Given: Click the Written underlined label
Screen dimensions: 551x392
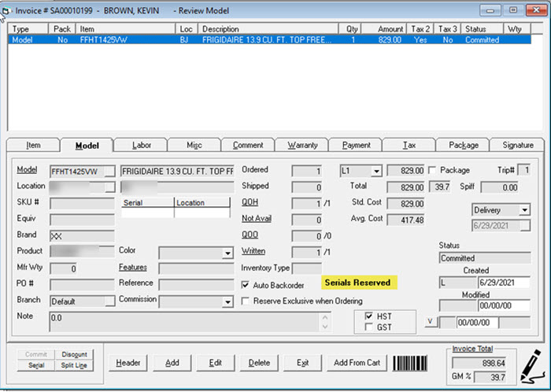Looking at the screenshot, I should pyautogui.click(x=253, y=251).
